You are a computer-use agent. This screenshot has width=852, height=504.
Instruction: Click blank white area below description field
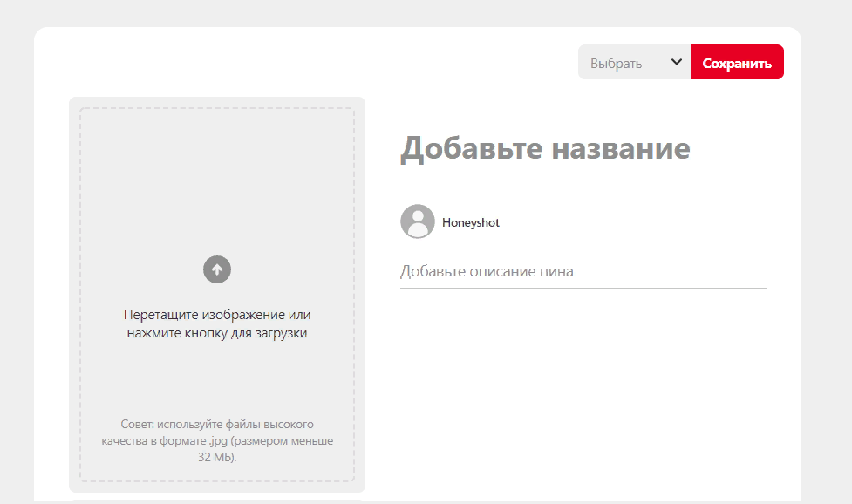582,392
